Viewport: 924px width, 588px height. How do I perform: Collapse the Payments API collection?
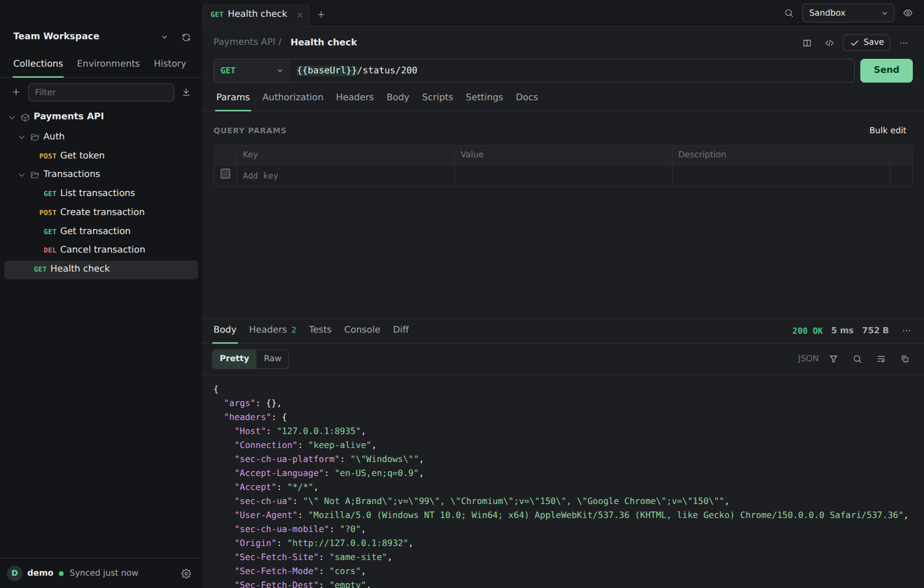pos(12,117)
